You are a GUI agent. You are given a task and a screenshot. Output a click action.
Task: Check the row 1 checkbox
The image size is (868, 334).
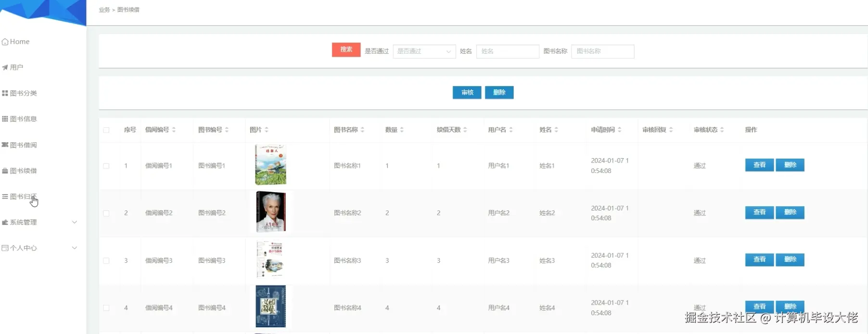coord(106,166)
